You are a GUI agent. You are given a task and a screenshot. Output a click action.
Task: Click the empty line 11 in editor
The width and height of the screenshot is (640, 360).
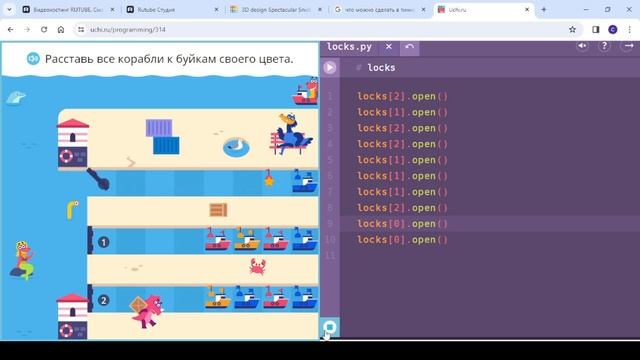[490, 256]
